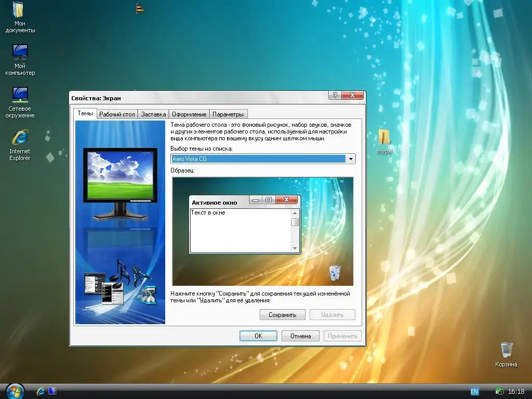Click the question mark help button
Screen dimensions: 532x399
click(x=335, y=96)
